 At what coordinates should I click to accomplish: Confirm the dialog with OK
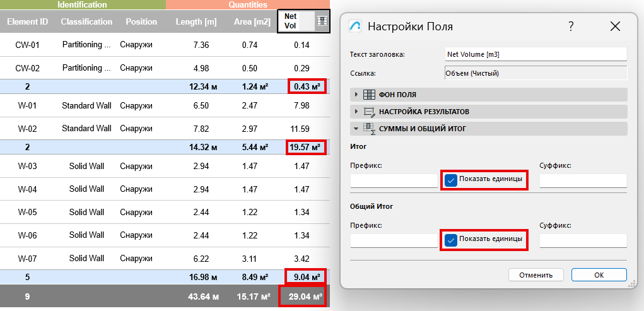click(599, 275)
